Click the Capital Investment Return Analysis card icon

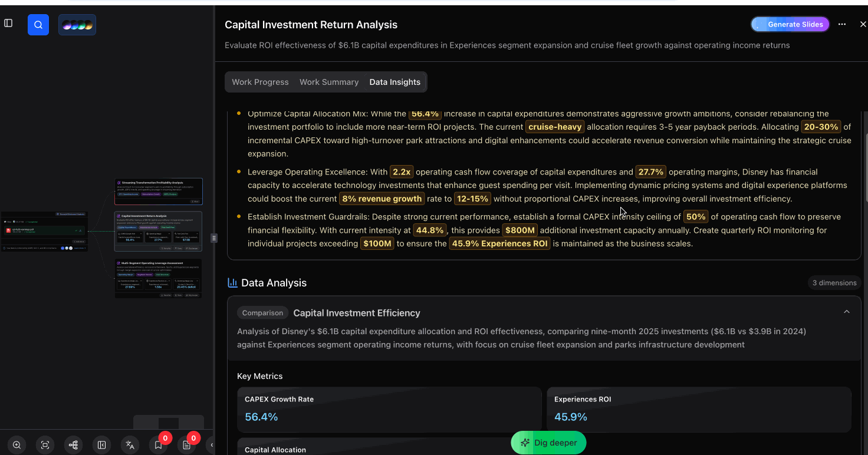(x=119, y=216)
